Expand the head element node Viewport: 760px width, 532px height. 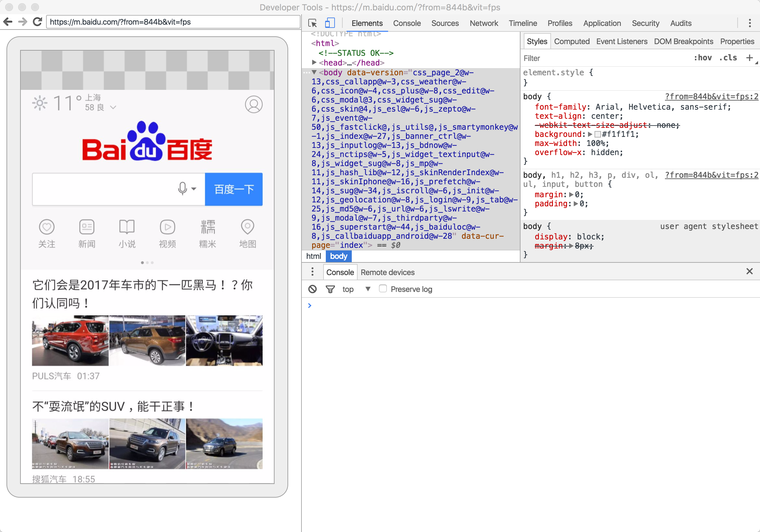(x=314, y=63)
